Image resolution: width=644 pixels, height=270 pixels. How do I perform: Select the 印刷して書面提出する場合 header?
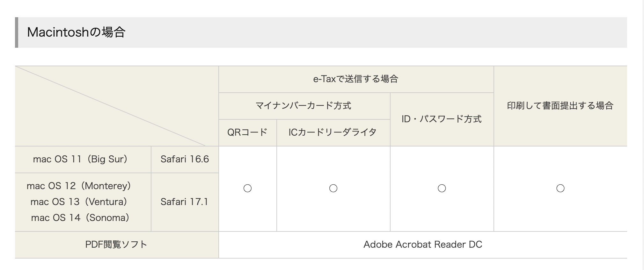pyautogui.click(x=560, y=106)
